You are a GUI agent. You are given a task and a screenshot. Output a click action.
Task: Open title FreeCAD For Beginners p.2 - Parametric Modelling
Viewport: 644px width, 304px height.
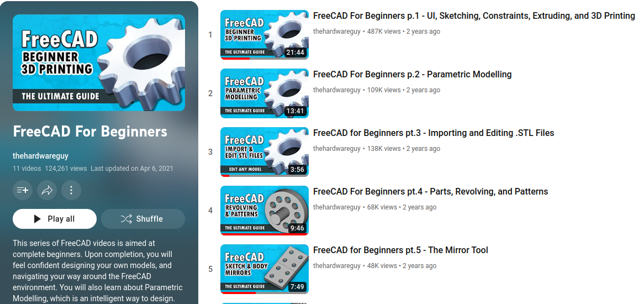coord(413,75)
